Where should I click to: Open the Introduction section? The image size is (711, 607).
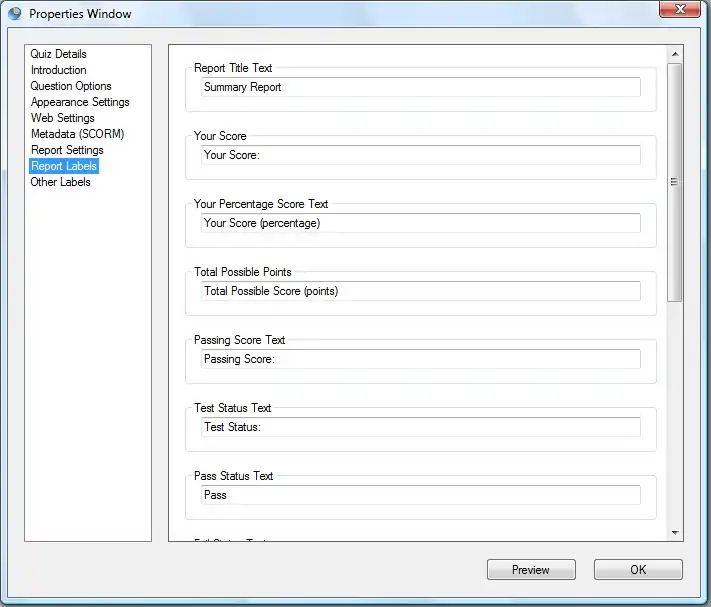tap(58, 70)
